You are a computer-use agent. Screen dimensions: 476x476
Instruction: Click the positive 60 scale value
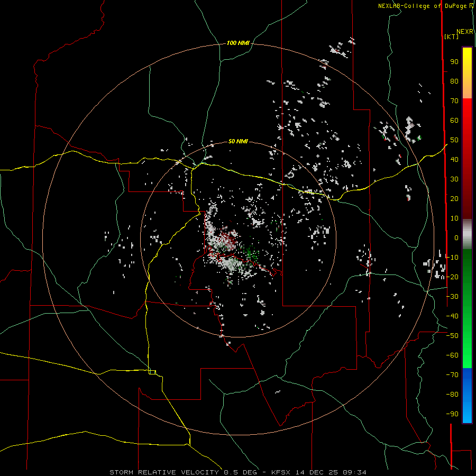454,121
